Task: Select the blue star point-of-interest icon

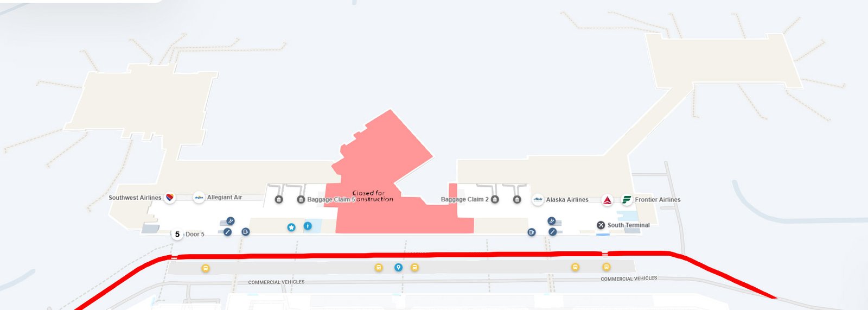Action: click(291, 227)
